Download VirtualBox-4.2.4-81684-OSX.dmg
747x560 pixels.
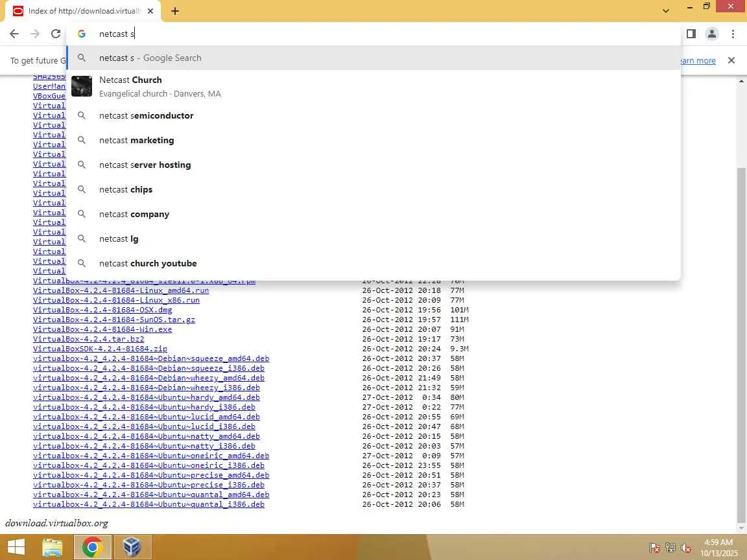(102, 310)
